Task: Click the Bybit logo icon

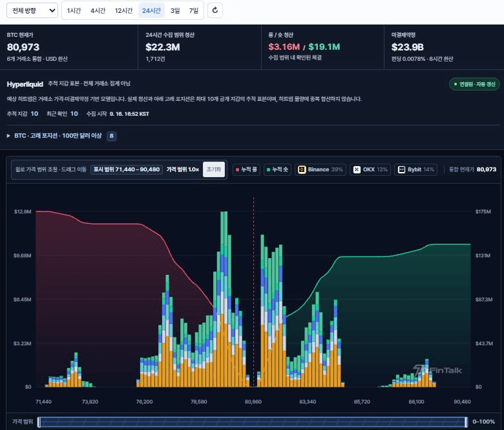Action: pyautogui.click(x=401, y=169)
